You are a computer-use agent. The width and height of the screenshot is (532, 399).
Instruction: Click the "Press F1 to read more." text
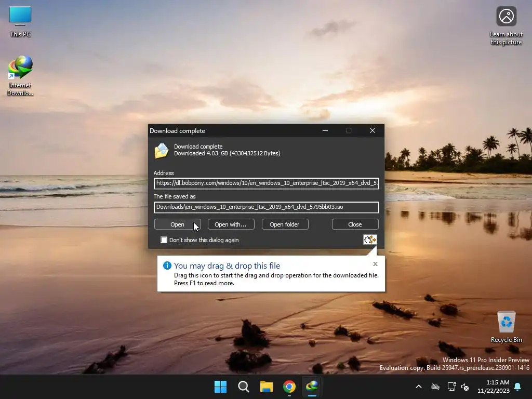(204, 283)
